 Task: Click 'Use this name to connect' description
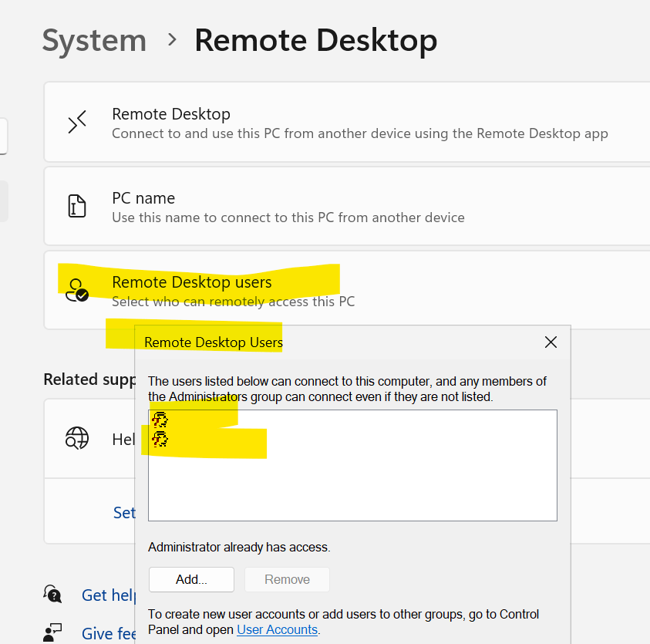288,217
